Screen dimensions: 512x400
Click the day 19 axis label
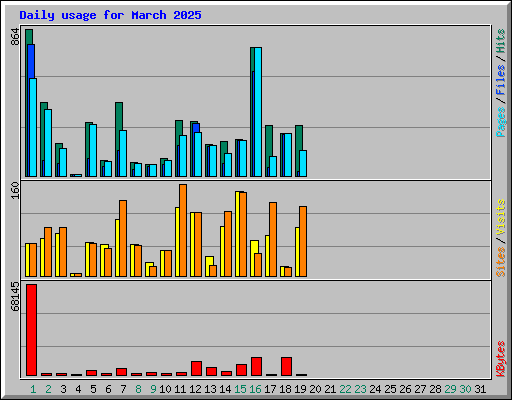[300, 389]
